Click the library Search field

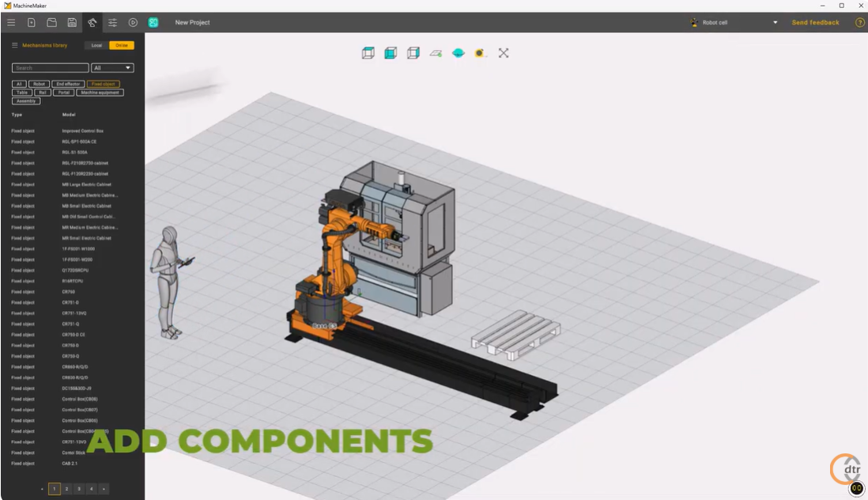point(51,67)
